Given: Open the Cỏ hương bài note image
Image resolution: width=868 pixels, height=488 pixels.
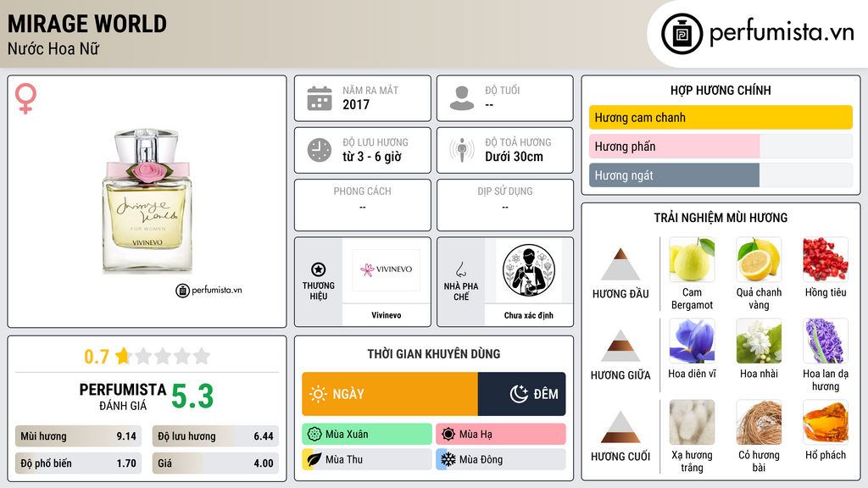Looking at the screenshot, I should coord(759,422).
